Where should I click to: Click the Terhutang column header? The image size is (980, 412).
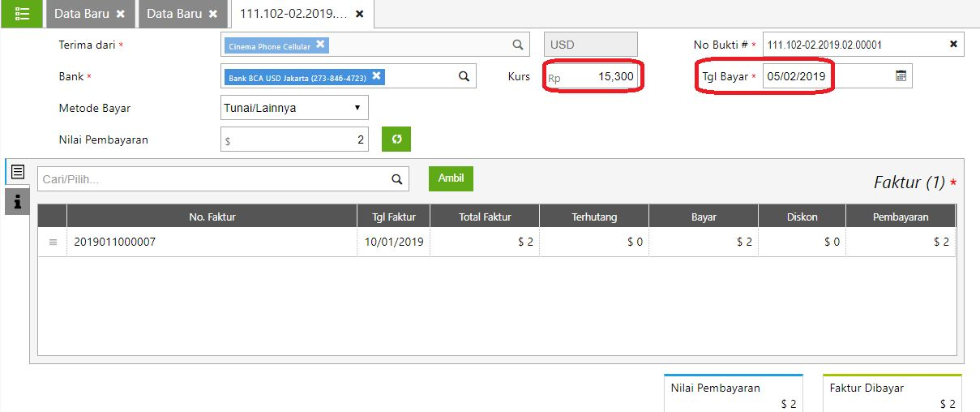[x=594, y=217]
